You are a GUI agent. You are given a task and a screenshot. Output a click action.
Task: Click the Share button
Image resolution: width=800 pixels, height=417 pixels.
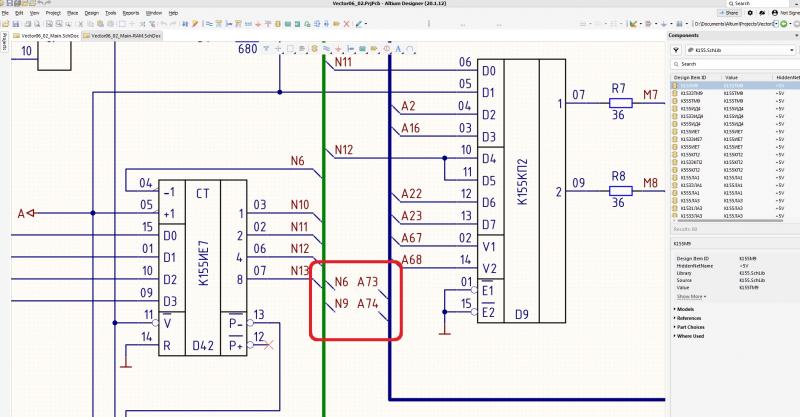coord(729,13)
